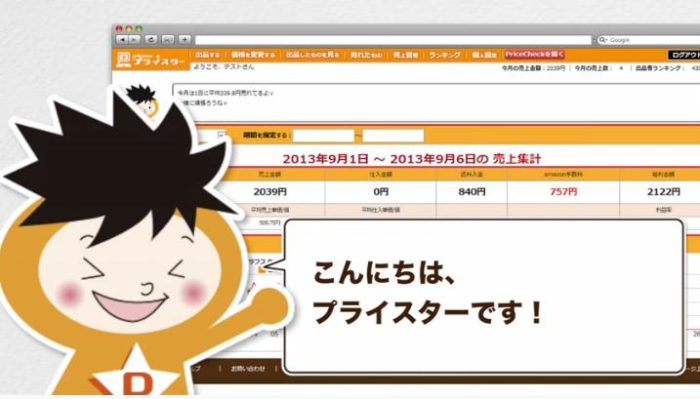The width and height of the screenshot is (700, 399).
Task: Click the browser back arrow button
Action: (x=122, y=40)
